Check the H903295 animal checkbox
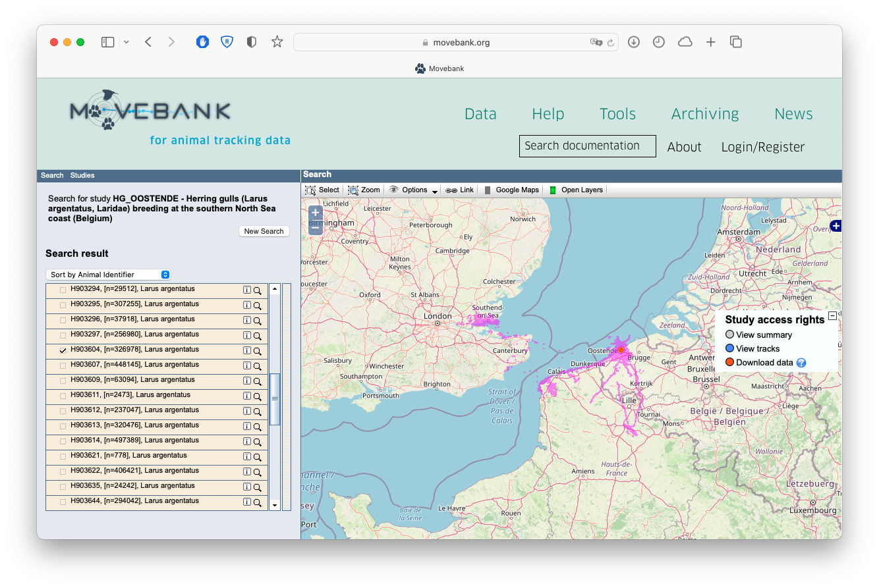 63,306
